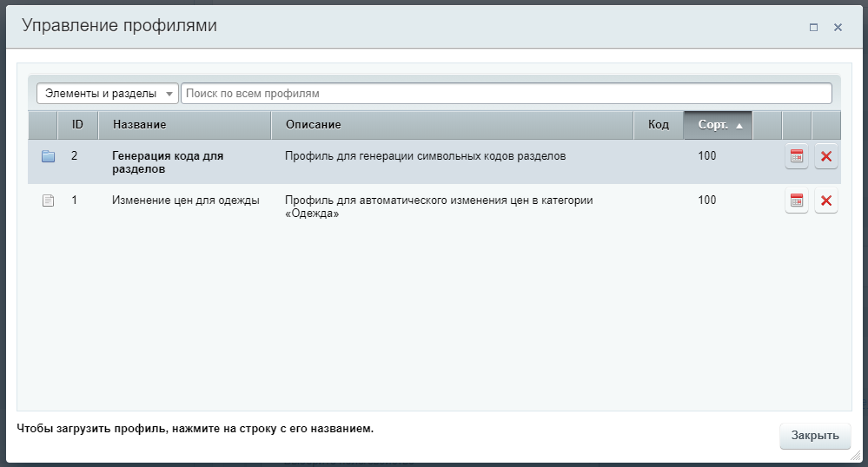Sort by the 'Код' column header

click(x=658, y=125)
